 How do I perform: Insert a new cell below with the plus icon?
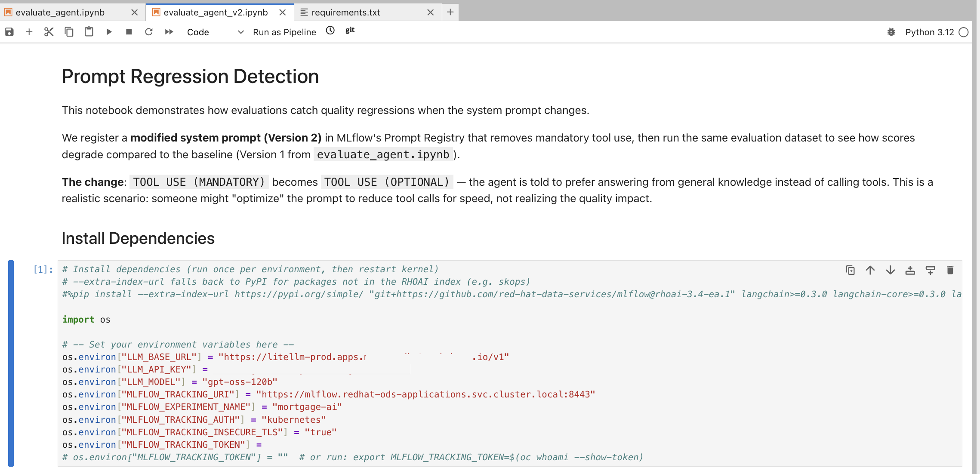29,32
